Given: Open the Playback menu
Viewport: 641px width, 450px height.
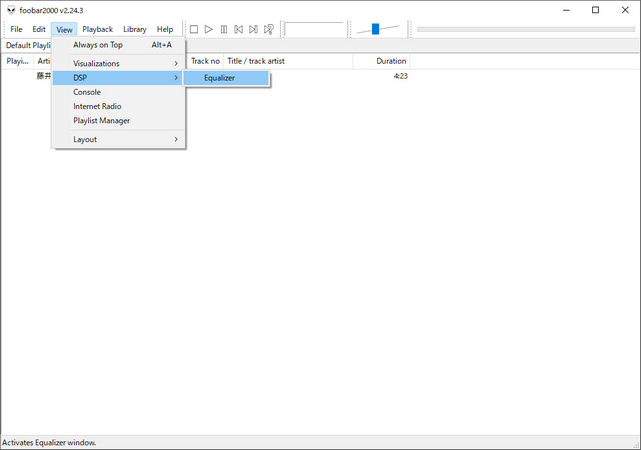Looking at the screenshot, I should coord(97,29).
